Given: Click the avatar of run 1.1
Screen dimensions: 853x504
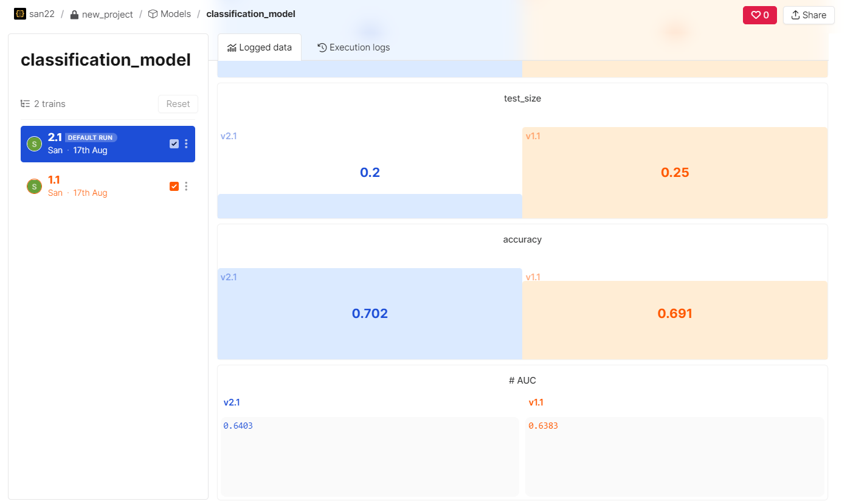Looking at the screenshot, I should click(x=34, y=187).
